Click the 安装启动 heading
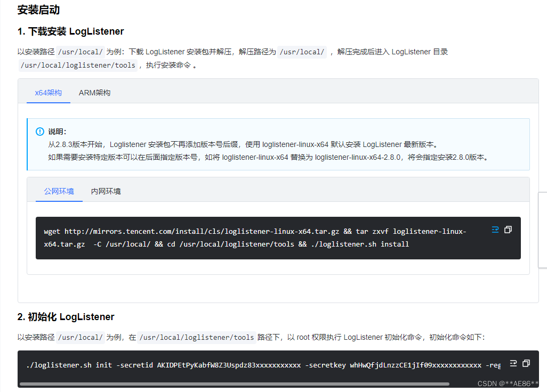This screenshot has width=547, height=392. coord(39,10)
